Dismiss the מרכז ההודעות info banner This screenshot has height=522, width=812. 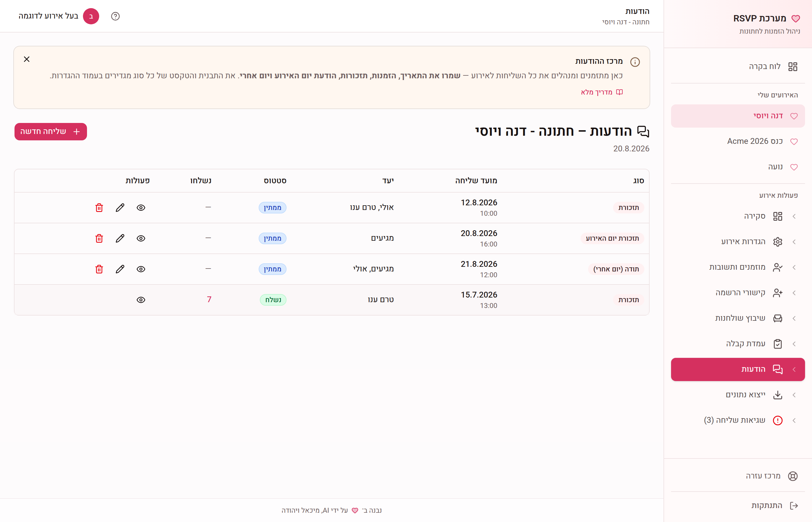click(x=27, y=59)
